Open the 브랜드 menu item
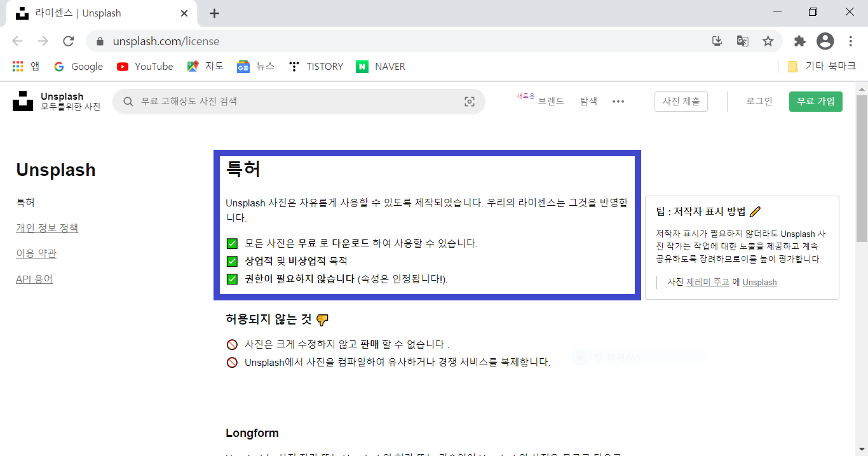The height and width of the screenshot is (456, 868). 551,101
